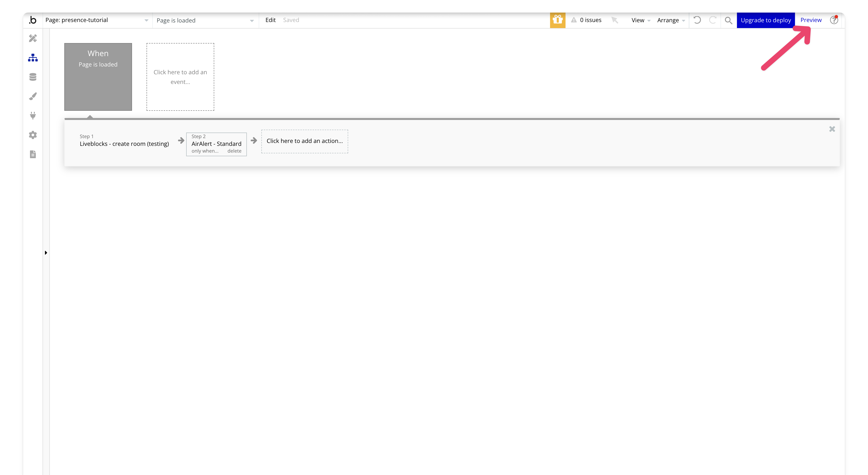Click the inspector pointer icon
The height and width of the screenshot is (475, 868).
(615, 20)
